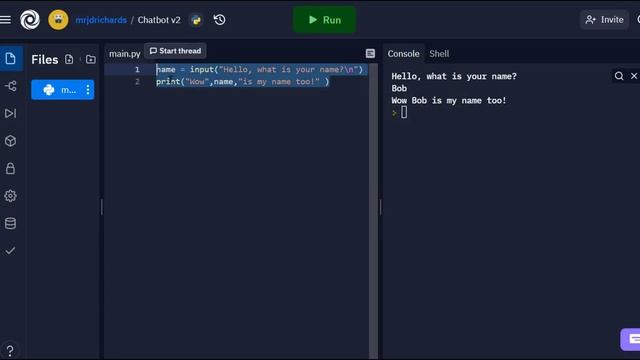Viewport: 640px width, 360px height.
Task: Search the console output
Action: [x=619, y=76]
